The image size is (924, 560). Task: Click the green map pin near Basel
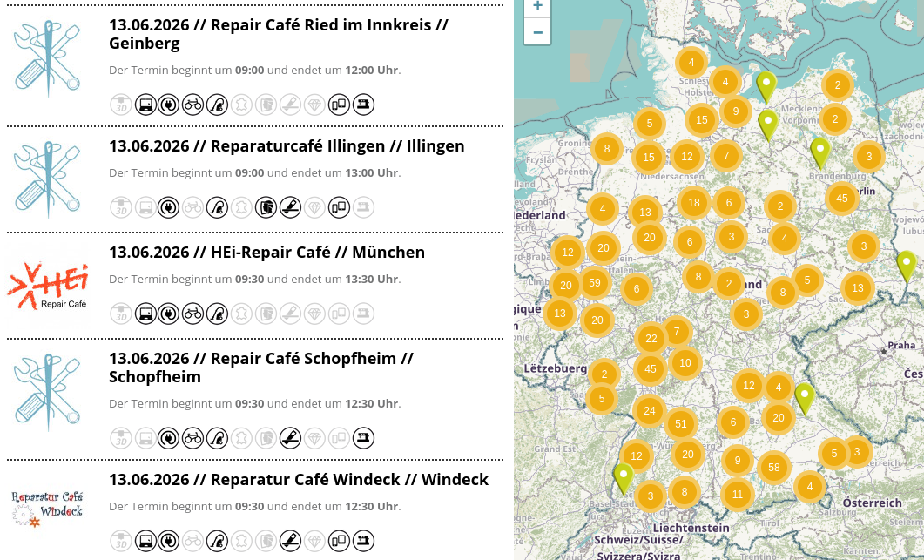tap(624, 479)
